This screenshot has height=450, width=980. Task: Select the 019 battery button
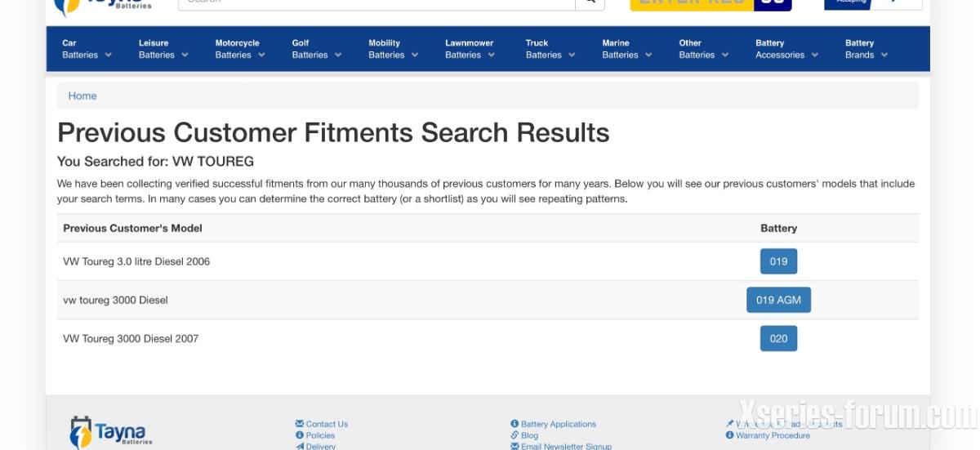click(x=778, y=261)
